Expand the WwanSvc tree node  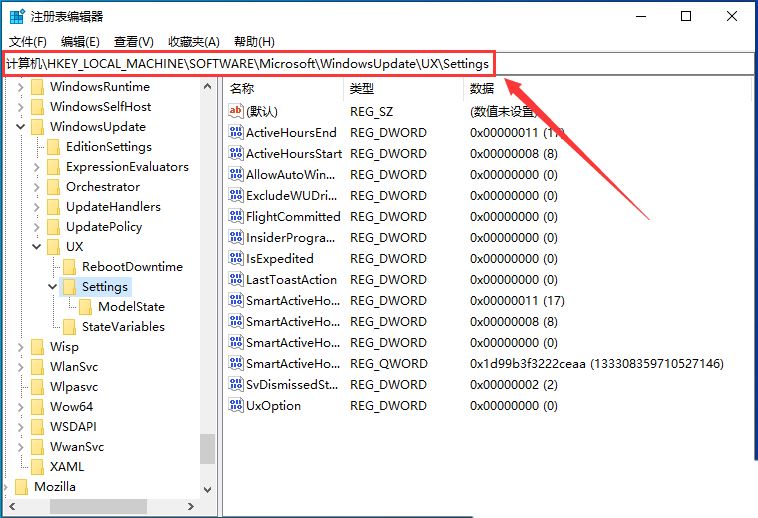pos(20,447)
